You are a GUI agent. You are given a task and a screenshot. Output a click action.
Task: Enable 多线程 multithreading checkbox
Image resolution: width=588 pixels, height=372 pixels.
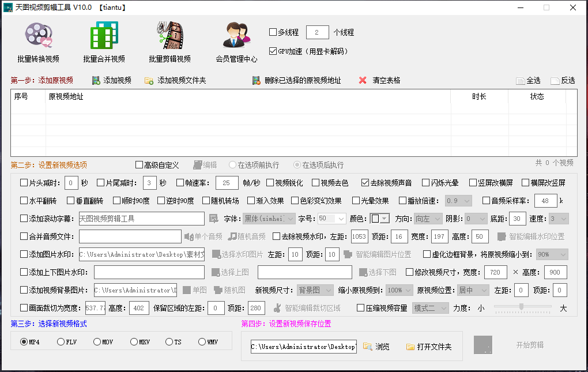(273, 32)
